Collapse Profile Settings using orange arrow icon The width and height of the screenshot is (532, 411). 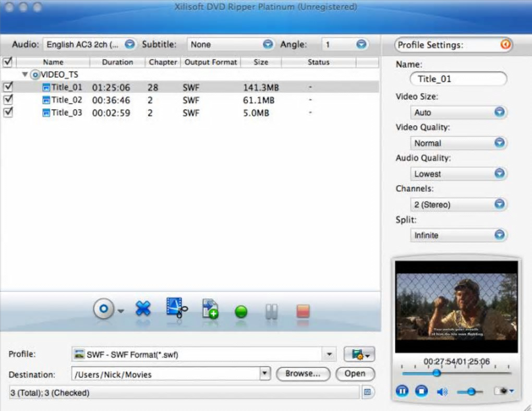pos(505,44)
